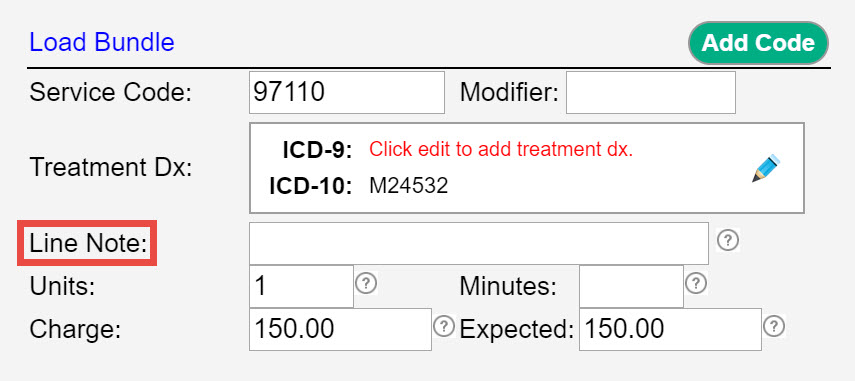Click help icon beside Units field
The height and width of the screenshot is (381, 855).
366,283
